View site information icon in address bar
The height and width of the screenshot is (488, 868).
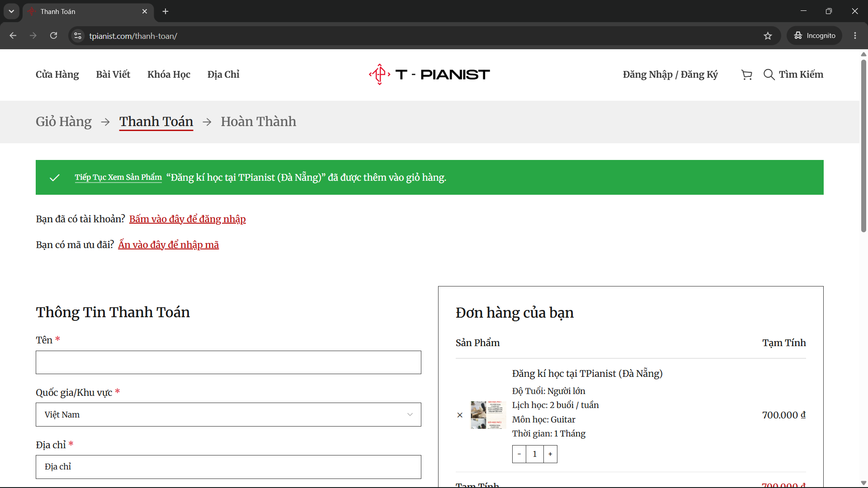pyautogui.click(x=78, y=36)
